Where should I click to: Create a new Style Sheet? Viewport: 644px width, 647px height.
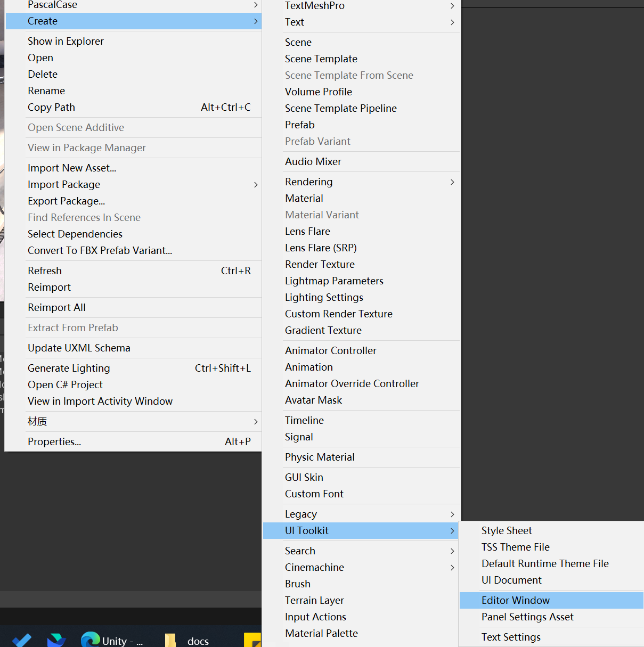[x=507, y=531]
